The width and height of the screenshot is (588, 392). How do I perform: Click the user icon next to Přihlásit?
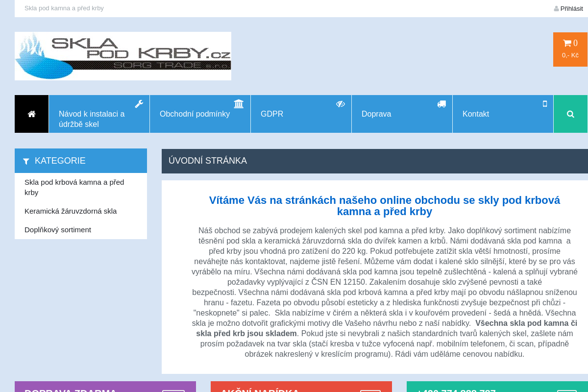(556, 8)
